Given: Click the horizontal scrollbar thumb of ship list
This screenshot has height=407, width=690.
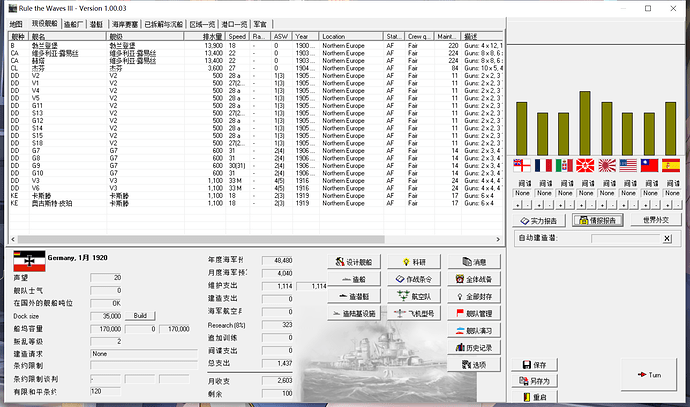Looking at the screenshot, I should coord(201,239).
